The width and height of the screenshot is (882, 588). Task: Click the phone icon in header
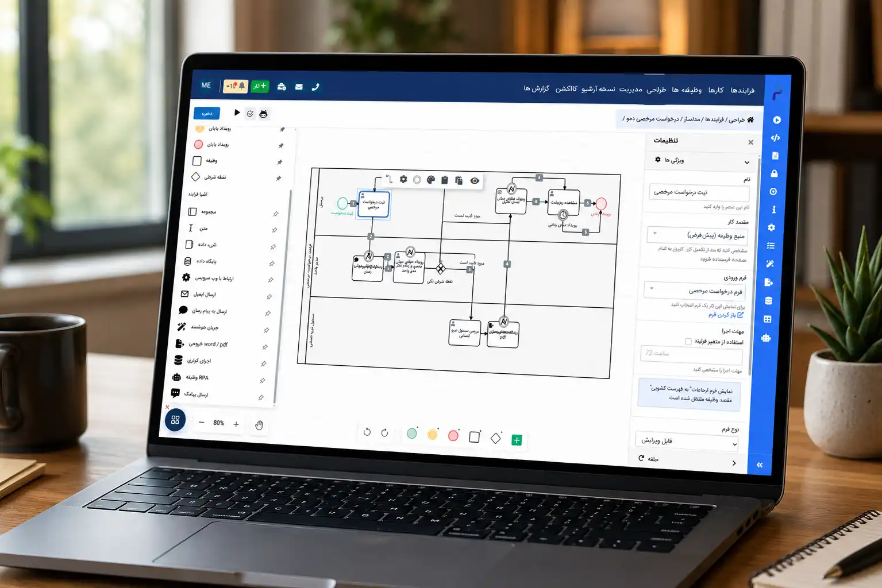click(315, 87)
